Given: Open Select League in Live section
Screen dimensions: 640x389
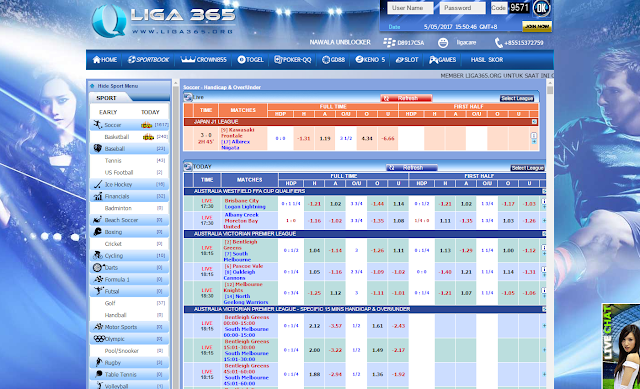Looking at the screenshot, I should point(517,98).
